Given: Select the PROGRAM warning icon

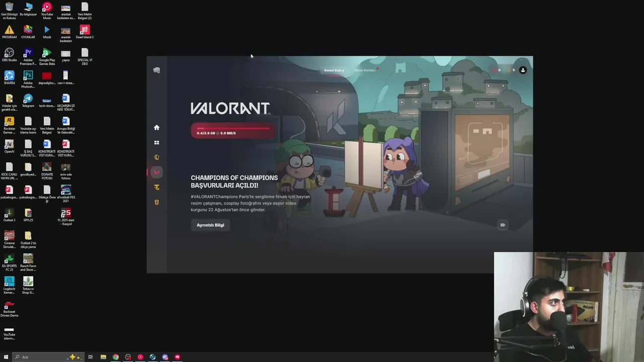Looking at the screenshot, I should pyautogui.click(x=9, y=32).
